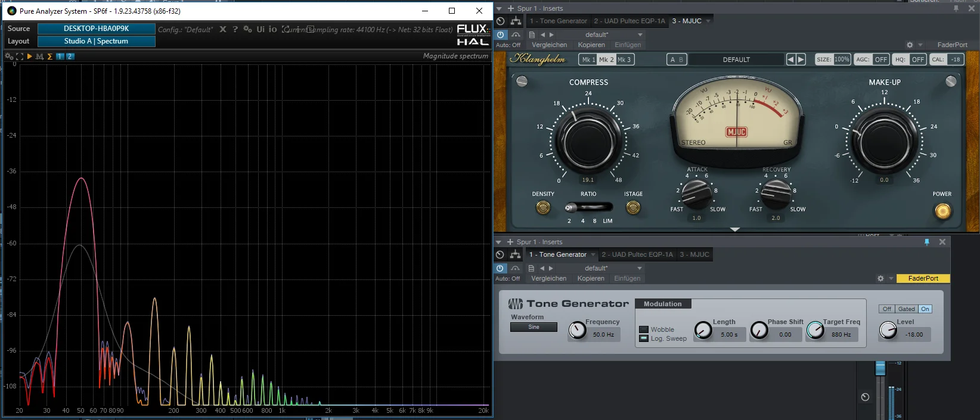Open the Sine waveform selector

coord(534,327)
